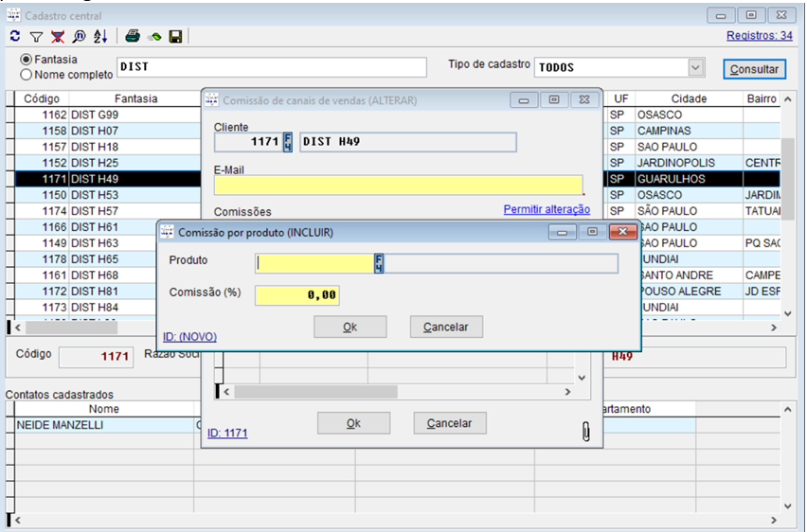Select the Fantasia radio button

26,60
